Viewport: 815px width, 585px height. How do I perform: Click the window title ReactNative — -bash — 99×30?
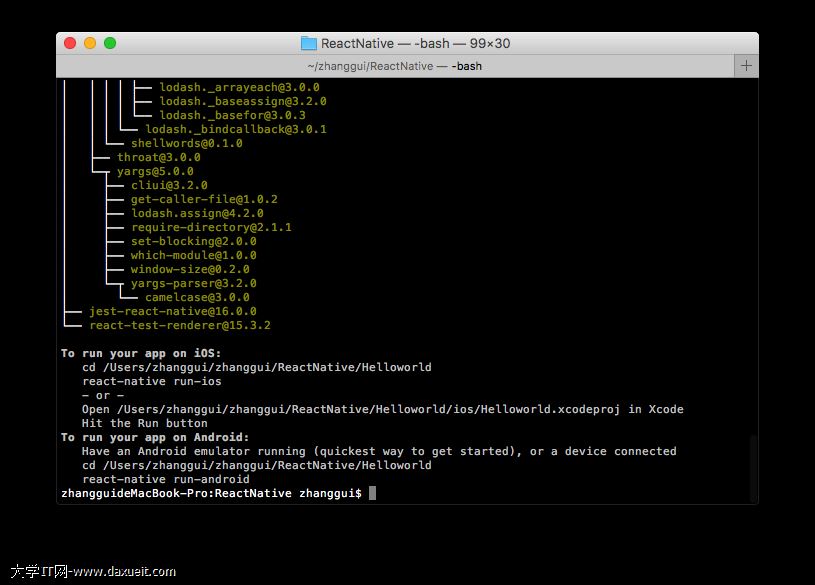point(415,43)
